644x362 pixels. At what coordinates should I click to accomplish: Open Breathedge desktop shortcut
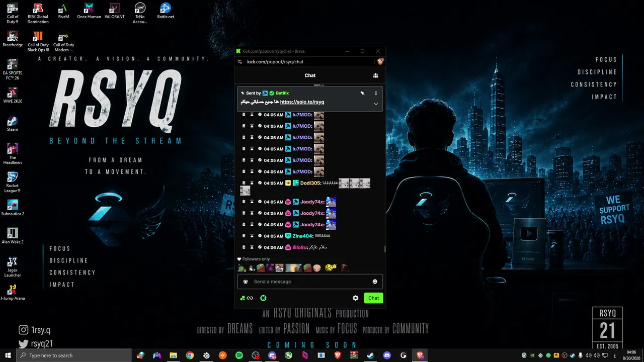(x=13, y=39)
